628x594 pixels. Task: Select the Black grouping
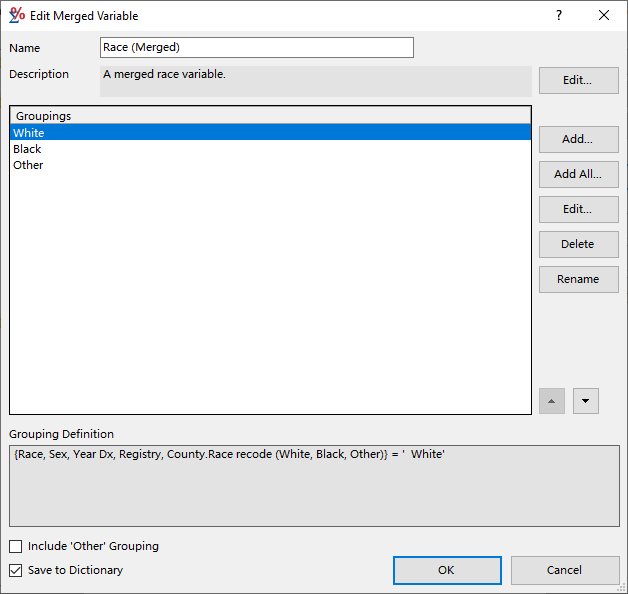27,149
